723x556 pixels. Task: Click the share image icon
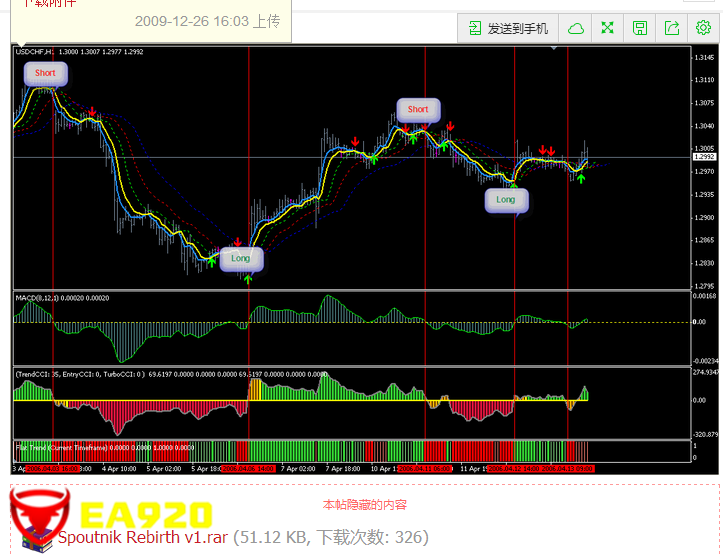(672, 28)
